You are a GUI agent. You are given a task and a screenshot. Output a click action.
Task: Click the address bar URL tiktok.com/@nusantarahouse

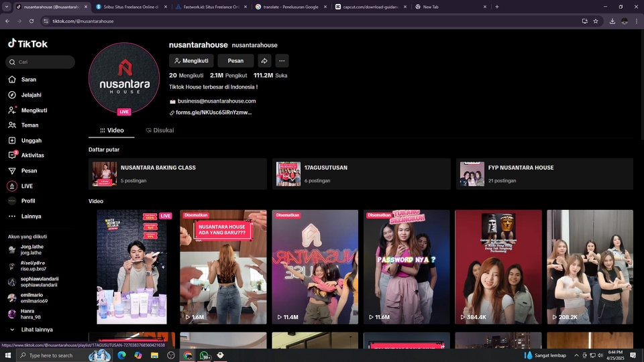(x=83, y=21)
